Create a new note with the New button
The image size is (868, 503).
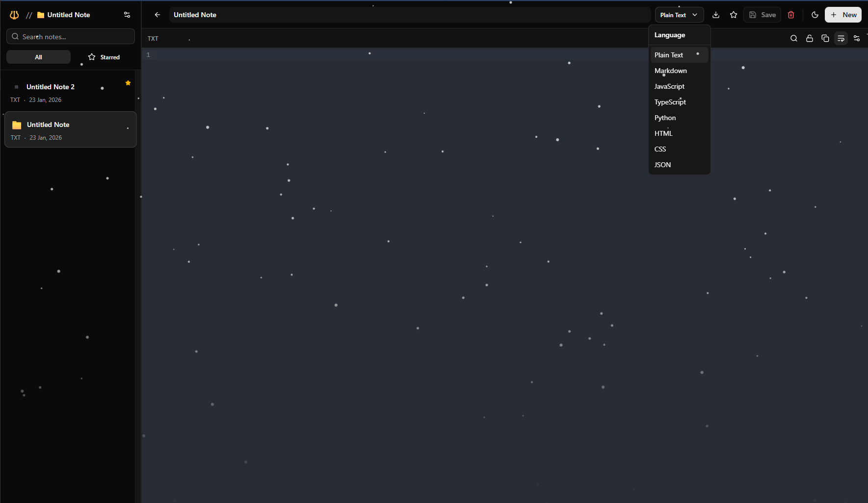point(843,15)
